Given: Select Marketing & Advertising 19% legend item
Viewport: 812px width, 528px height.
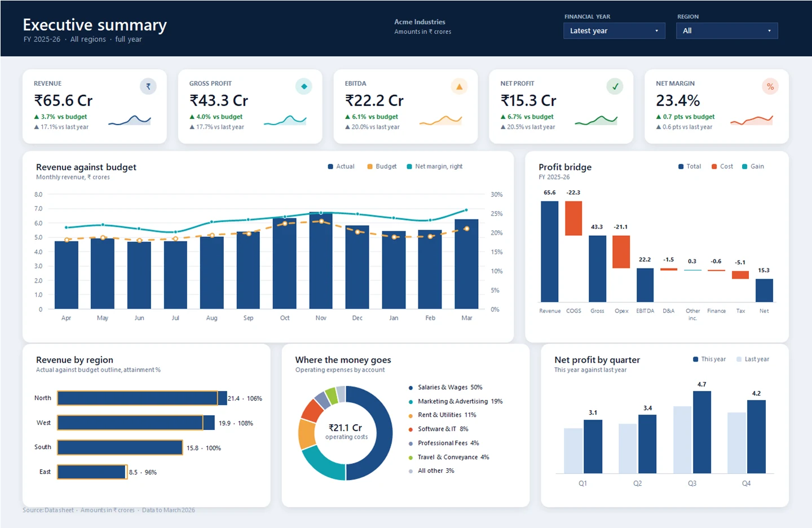Looking at the screenshot, I should (x=456, y=402).
